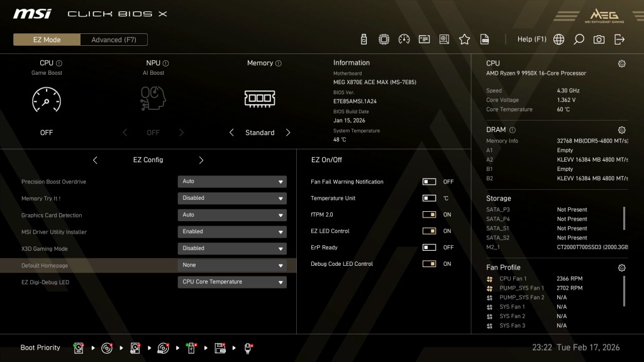Toggle Fan Fail Warning Notification switch
This screenshot has width=644, height=362.
[x=429, y=182]
